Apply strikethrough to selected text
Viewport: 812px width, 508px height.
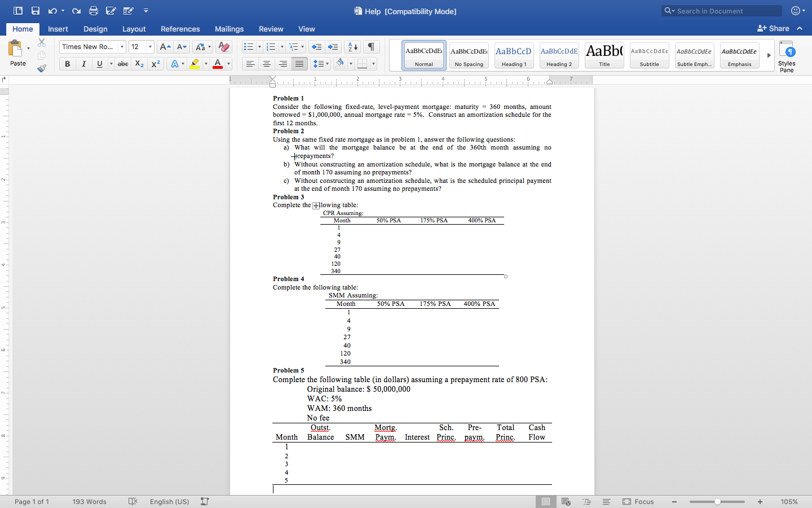tap(123, 64)
